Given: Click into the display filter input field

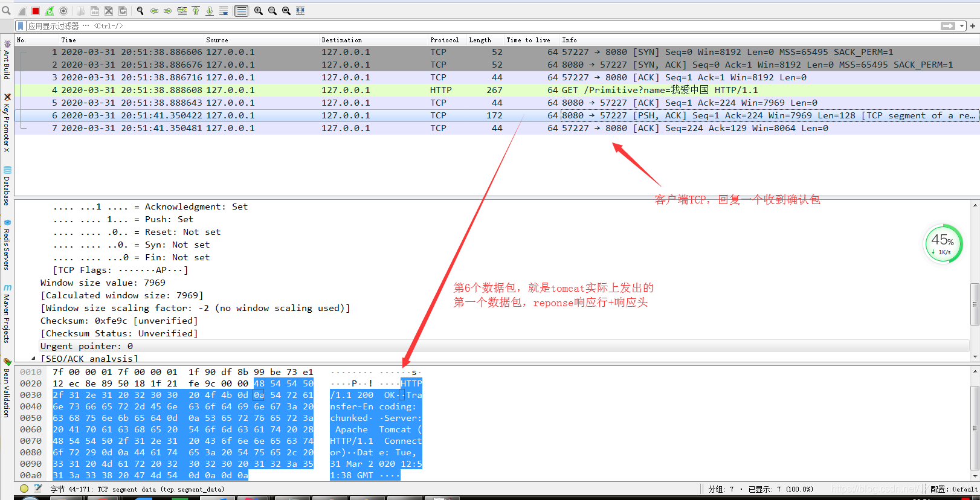Looking at the screenshot, I should (483, 26).
